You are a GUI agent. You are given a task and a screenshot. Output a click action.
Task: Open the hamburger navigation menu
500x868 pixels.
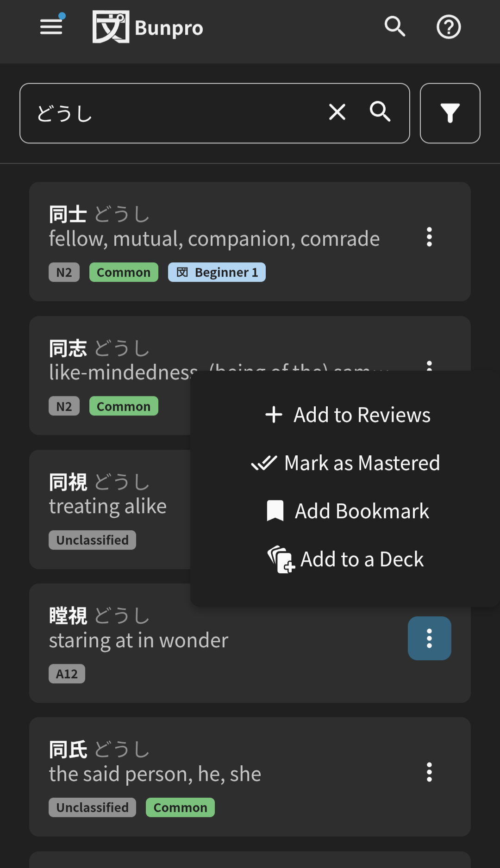tap(51, 27)
